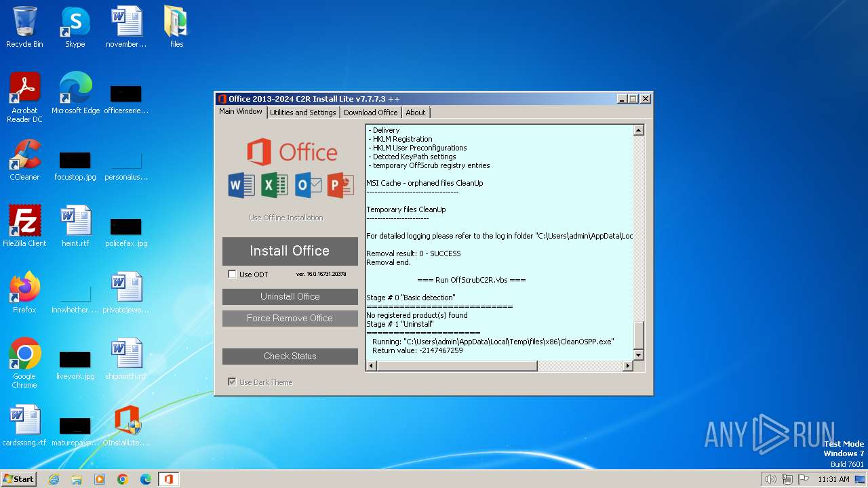Click the log's scroll left arrow
The height and width of the screenshot is (488, 868).
371,366
